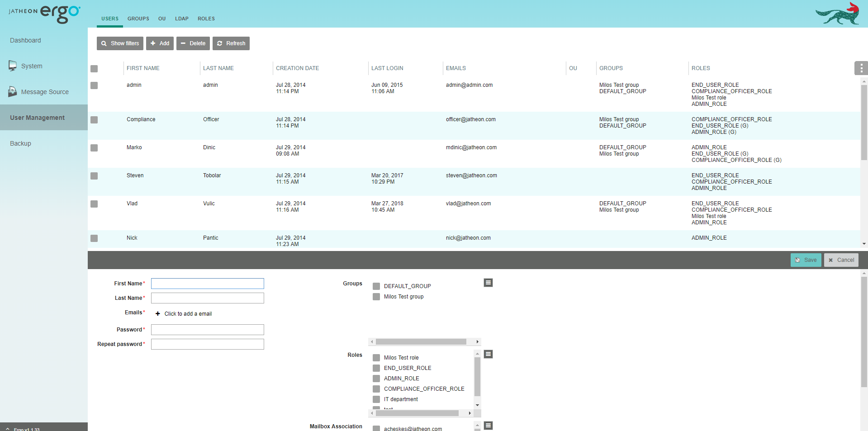Image resolution: width=868 pixels, height=431 pixels.
Task: Check the ADMIN_ROLE role checkbox
Action: point(376,379)
